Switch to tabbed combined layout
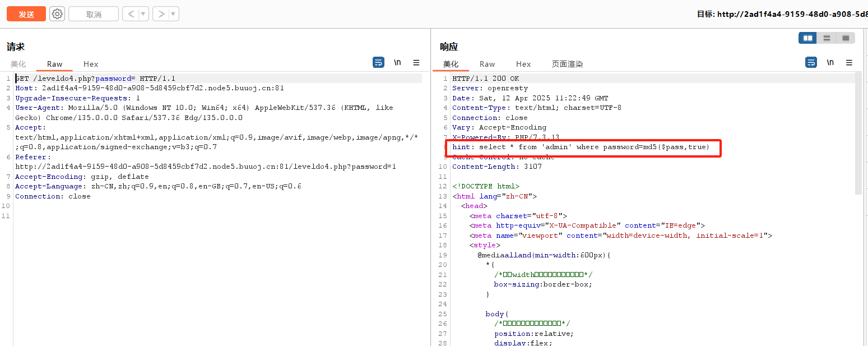The image size is (868, 346). [x=846, y=38]
